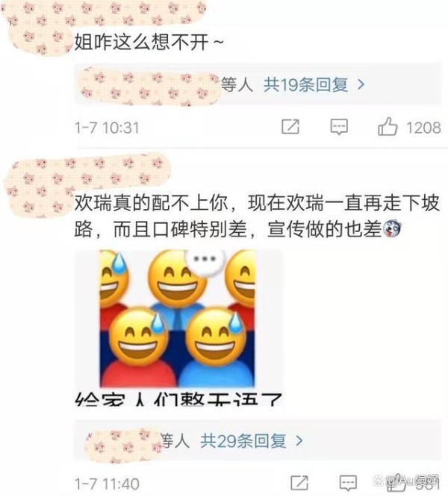
Task: Reply to the 1-7 11:40 comment
Action: click(348, 483)
